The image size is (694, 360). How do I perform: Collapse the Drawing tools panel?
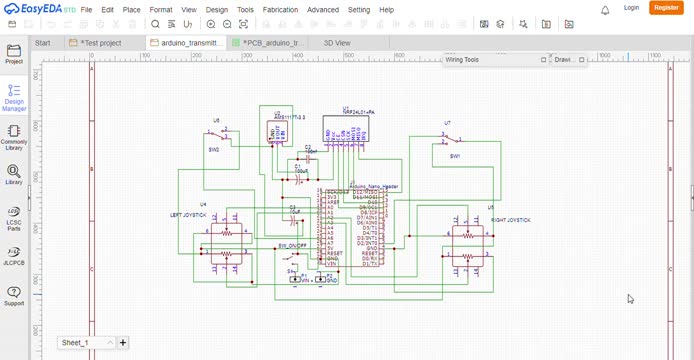point(582,59)
